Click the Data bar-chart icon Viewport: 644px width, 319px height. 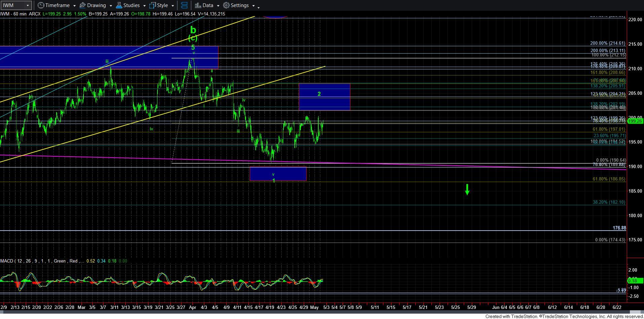tap(198, 5)
